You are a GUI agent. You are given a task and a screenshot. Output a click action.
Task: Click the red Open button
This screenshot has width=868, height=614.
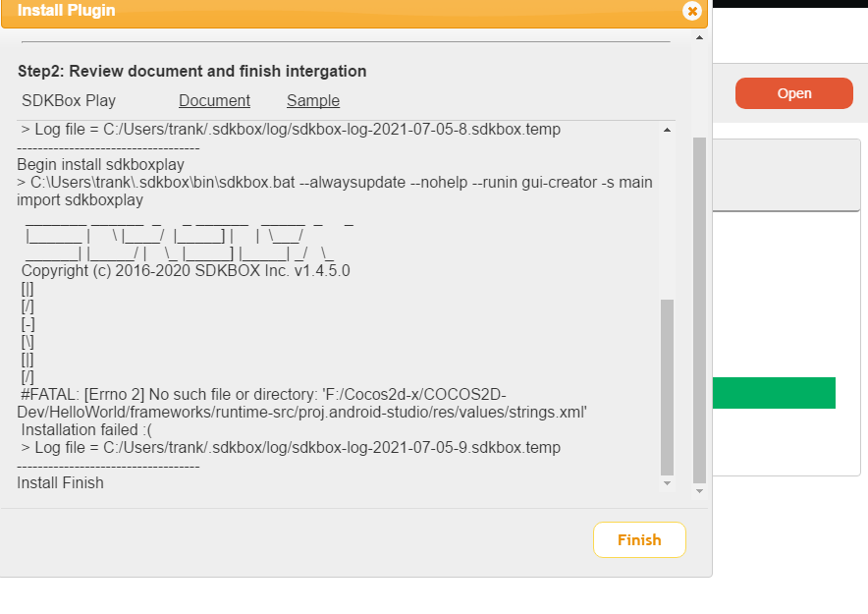(793, 93)
